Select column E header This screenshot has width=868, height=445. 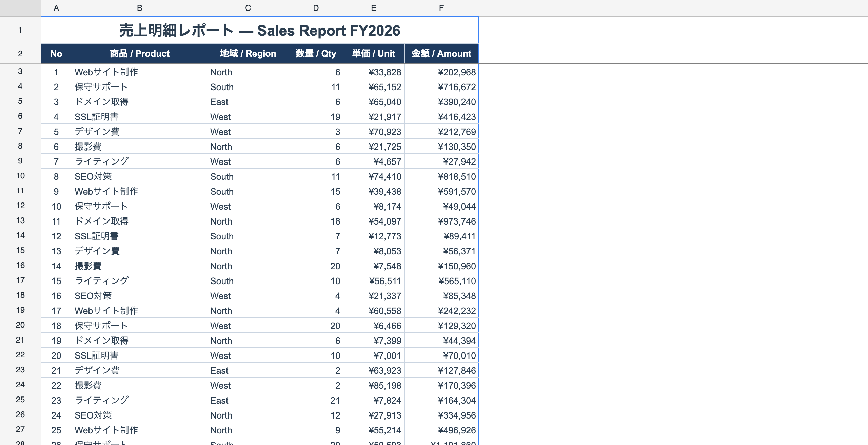point(374,8)
